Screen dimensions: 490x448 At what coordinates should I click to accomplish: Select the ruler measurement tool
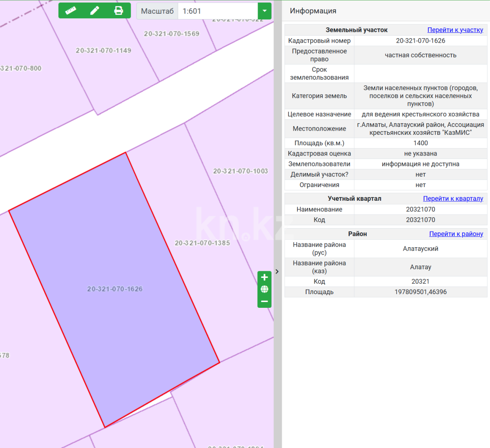[x=71, y=10]
